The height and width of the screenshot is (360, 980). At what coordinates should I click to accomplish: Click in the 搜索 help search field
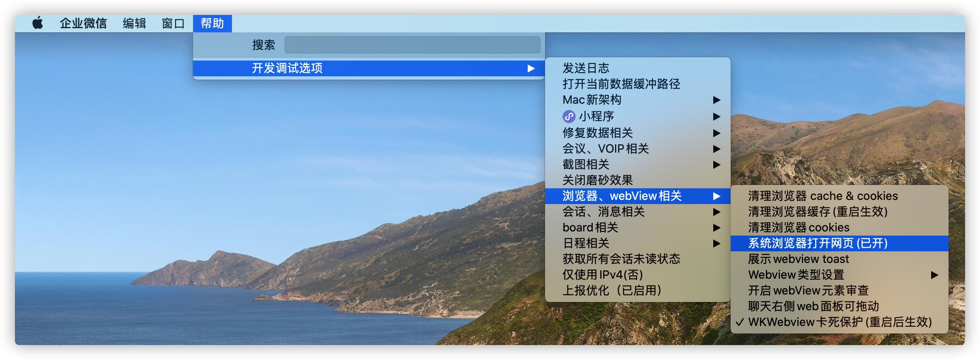coord(412,45)
